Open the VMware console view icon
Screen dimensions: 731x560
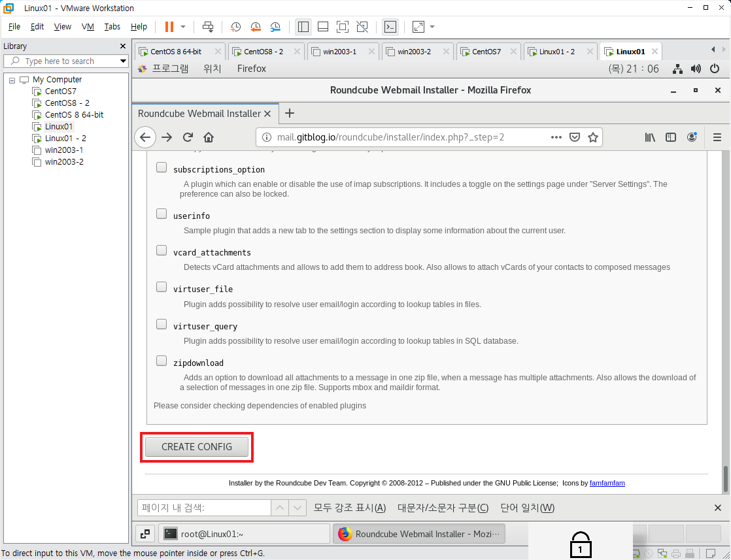(x=390, y=27)
